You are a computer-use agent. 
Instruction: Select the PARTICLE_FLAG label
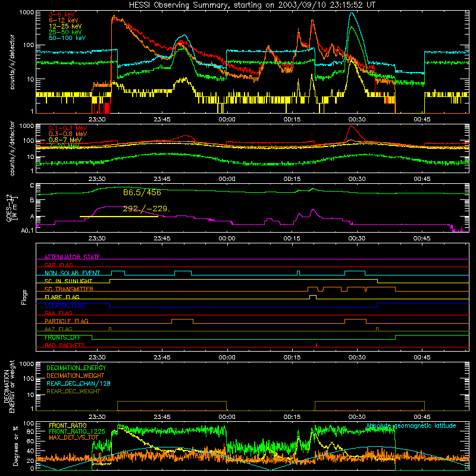67,321
